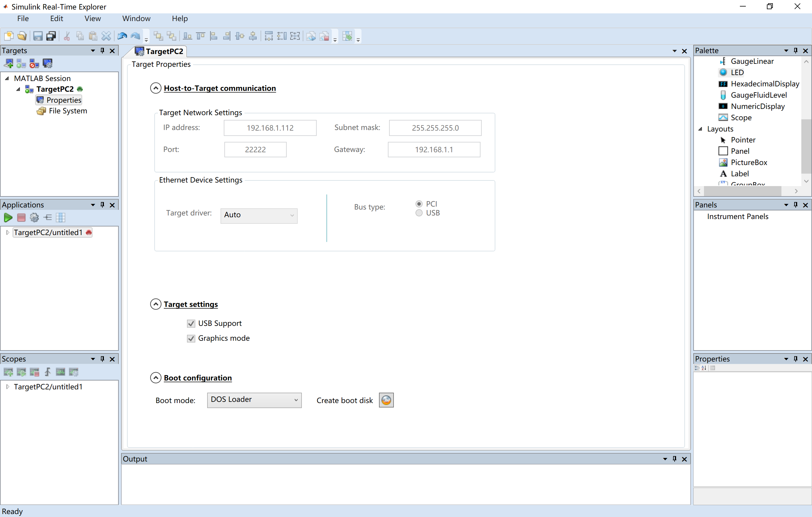Switch to the TargetPC2 tab
The height and width of the screenshot is (517, 812).
point(164,51)
